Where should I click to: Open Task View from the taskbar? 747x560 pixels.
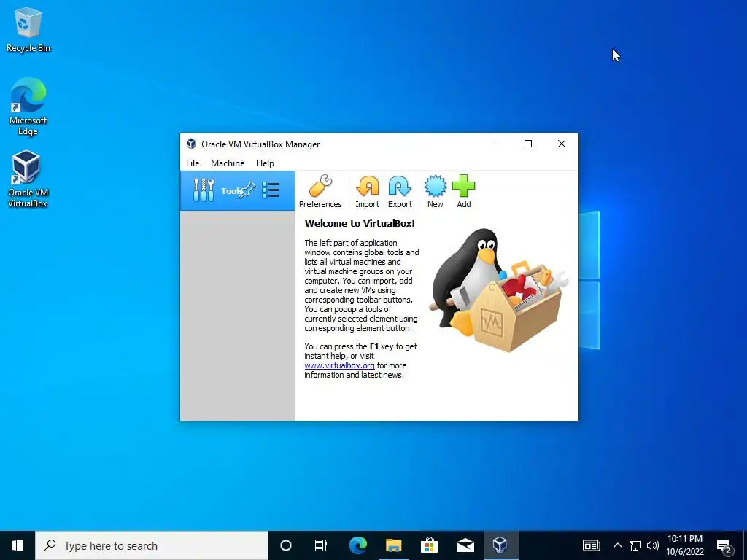click(x=321, y=545)
